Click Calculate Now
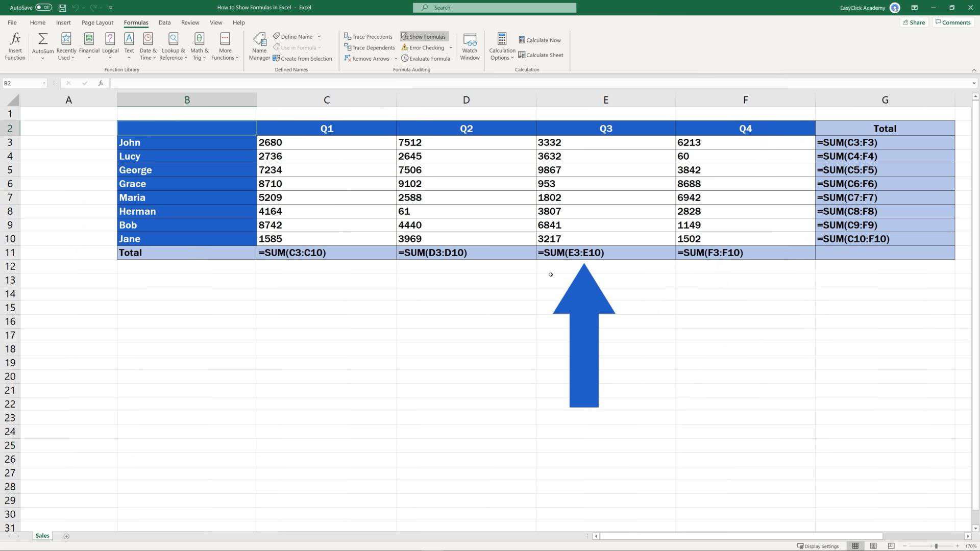The width and height of the screenshot is (980, 551). click(540, 40)
